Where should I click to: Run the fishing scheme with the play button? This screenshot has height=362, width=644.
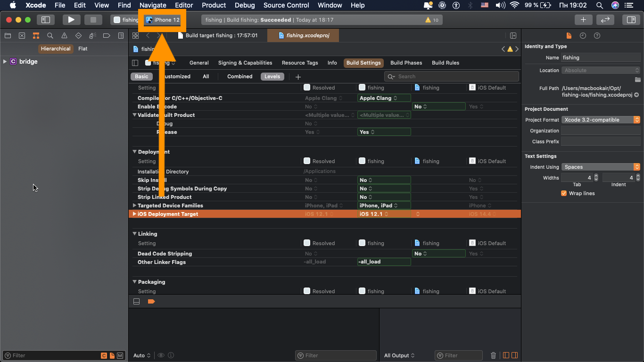[71, 19]
